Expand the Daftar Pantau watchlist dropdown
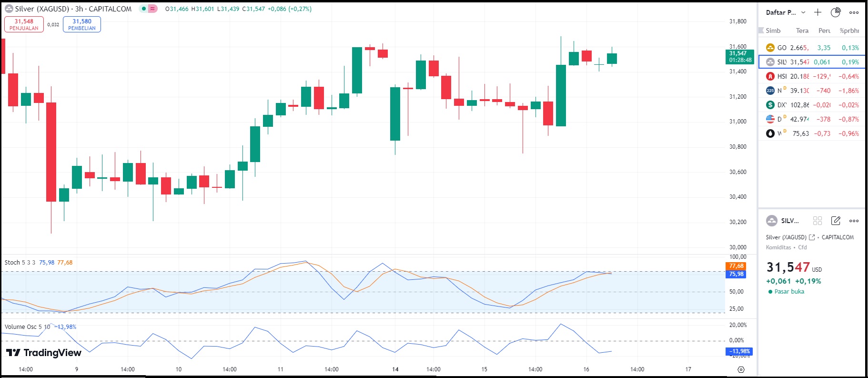 coord(785,12)
